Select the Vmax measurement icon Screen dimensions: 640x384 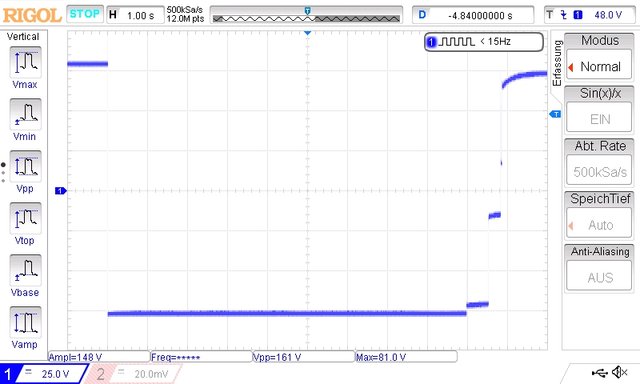point(25,62)
